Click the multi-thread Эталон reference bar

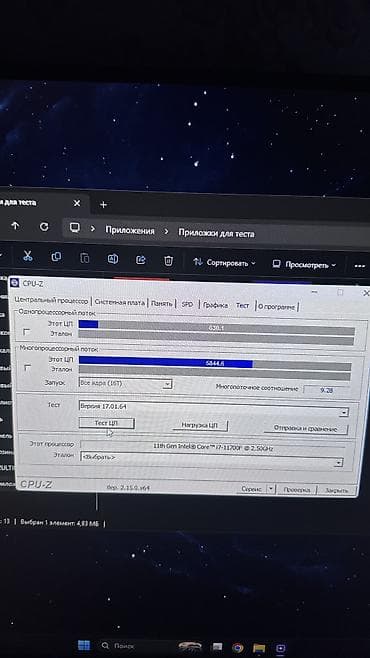[x=214, y=373]
